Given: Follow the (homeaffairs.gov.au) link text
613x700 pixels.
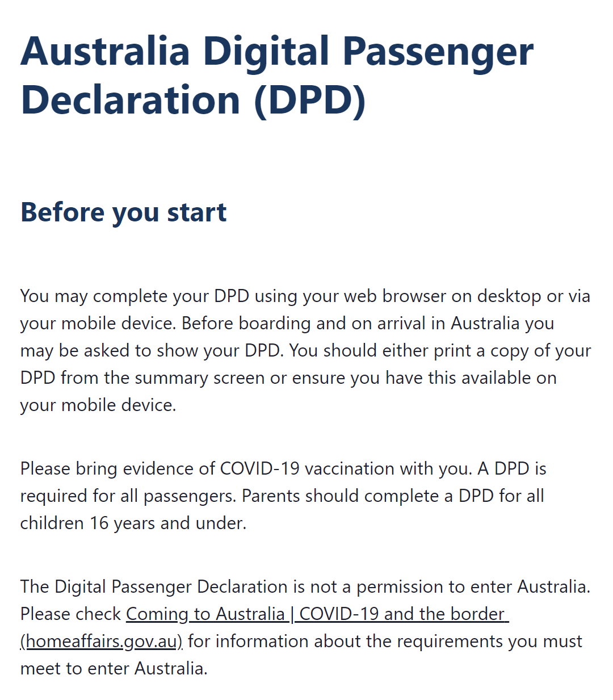Looking at the screenshot, I should pyautogui.click(x=102, y=641).
